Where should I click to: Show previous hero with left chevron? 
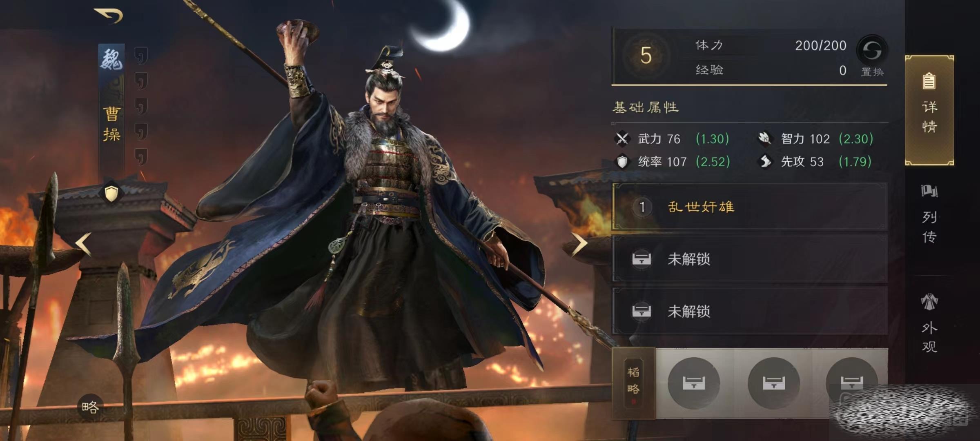click(x=84, y=244)
